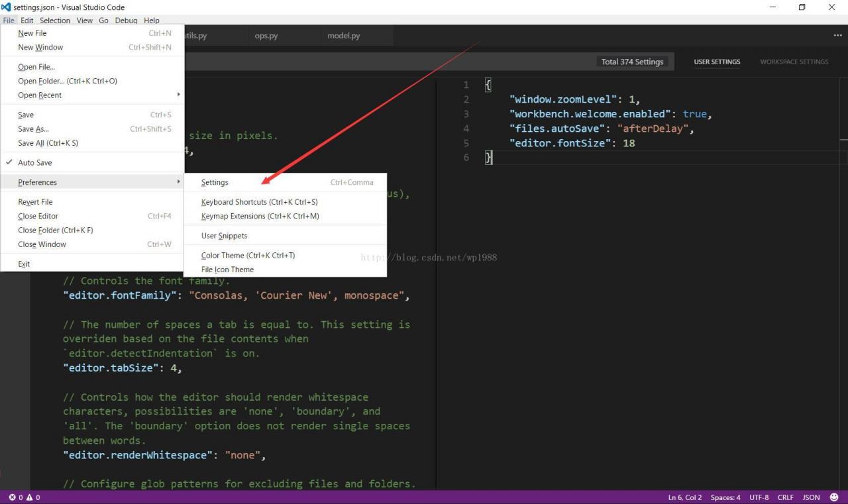Select Open Folder... from the menu
Image resolution: width=848 pixels, height=504 pixels.
click(92, 81)
